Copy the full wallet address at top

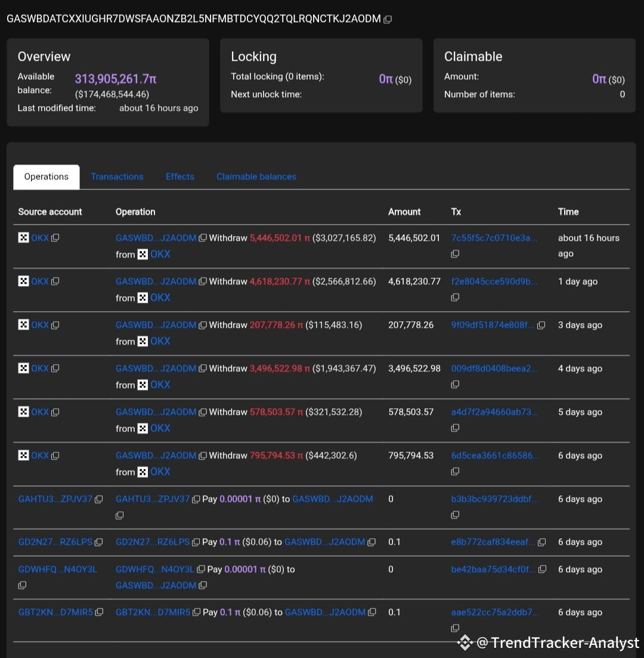click(388, 19)
